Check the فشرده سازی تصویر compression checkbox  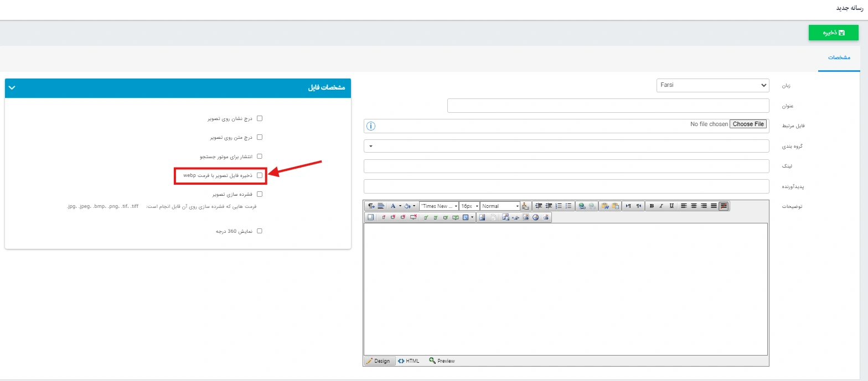[x=260, y=195]
